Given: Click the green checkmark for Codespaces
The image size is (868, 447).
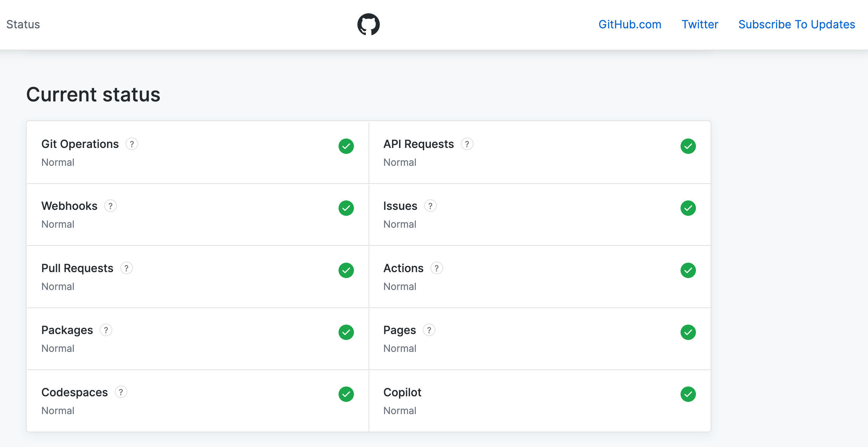Looking at the screenshot, I should [x=346, y=394].
